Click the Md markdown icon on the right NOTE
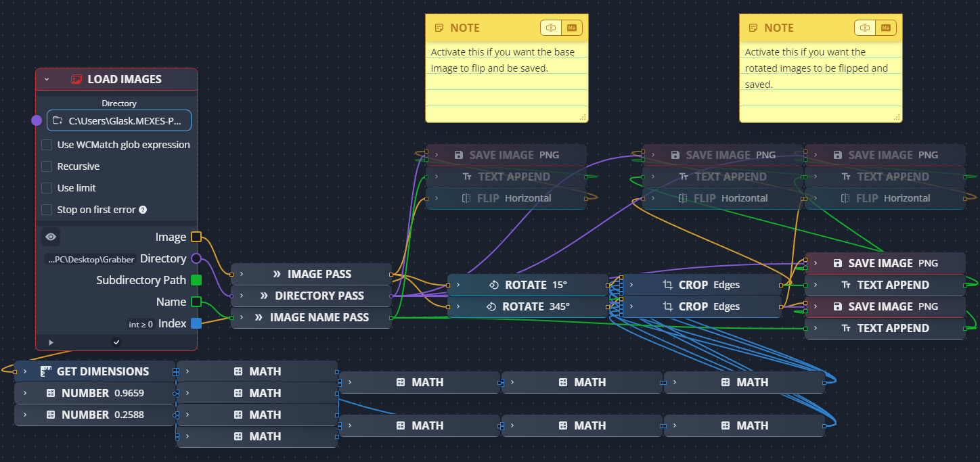The width and height of the screenshot is (980, 462). coord(887,27)
